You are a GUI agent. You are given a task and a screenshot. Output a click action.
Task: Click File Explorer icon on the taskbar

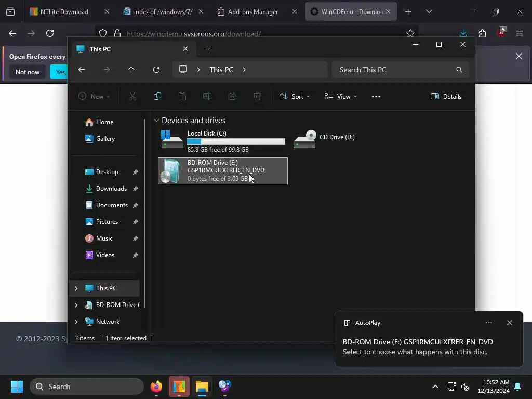(x=202, y=387)
